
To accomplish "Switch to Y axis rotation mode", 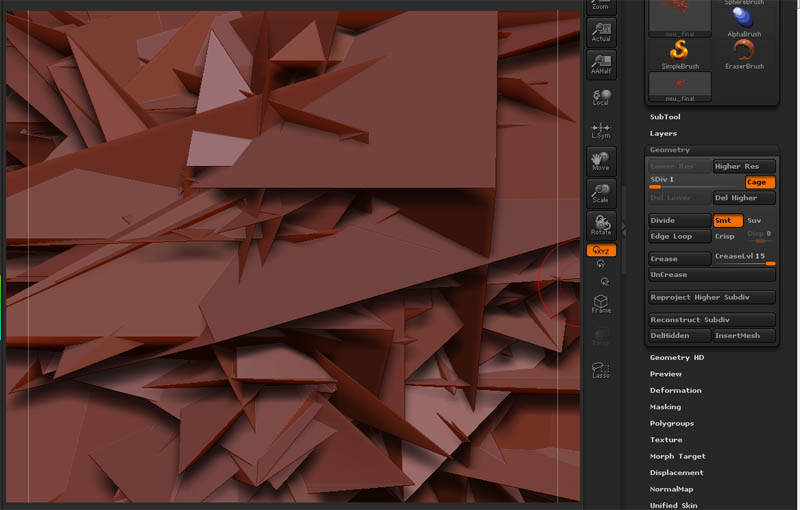I will point(601,264).
